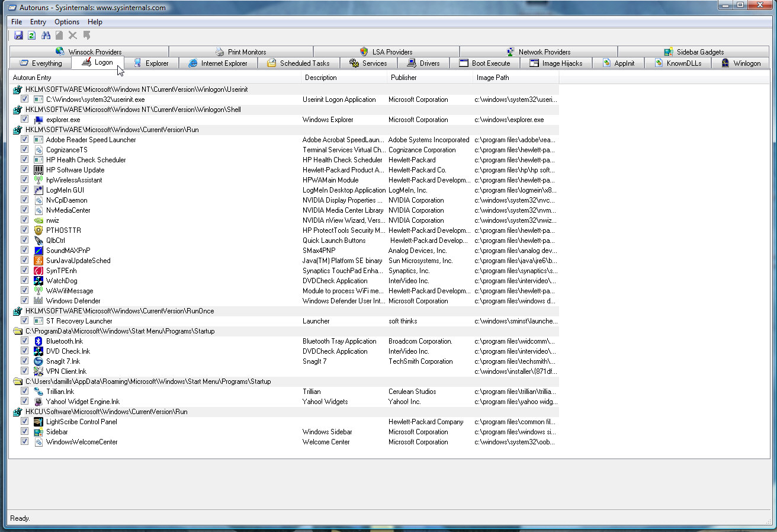Refresh the autoruns list via toolbar
The width and height of the screenshot is (777, 532).
pyautogui.click(x=32, y=36)
